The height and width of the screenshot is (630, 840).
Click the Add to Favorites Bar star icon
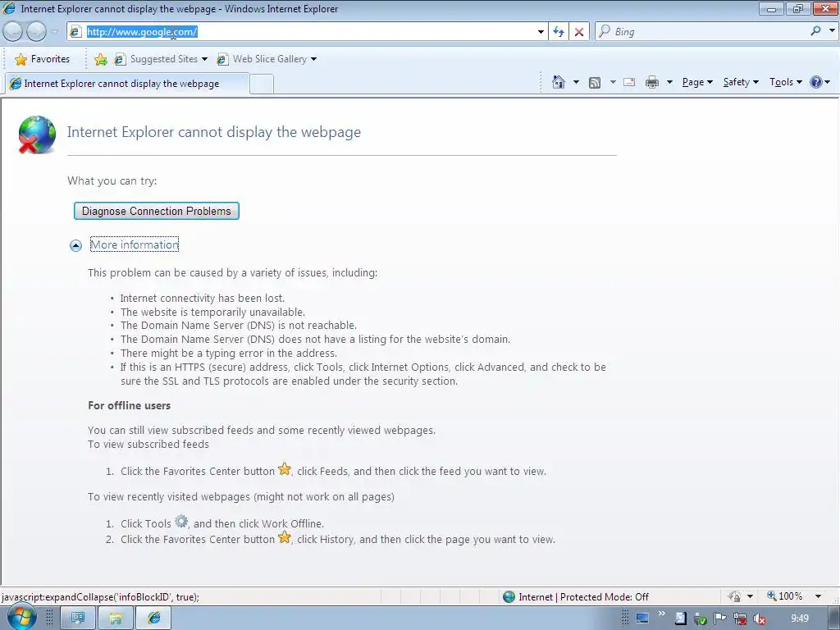point(100,59)
